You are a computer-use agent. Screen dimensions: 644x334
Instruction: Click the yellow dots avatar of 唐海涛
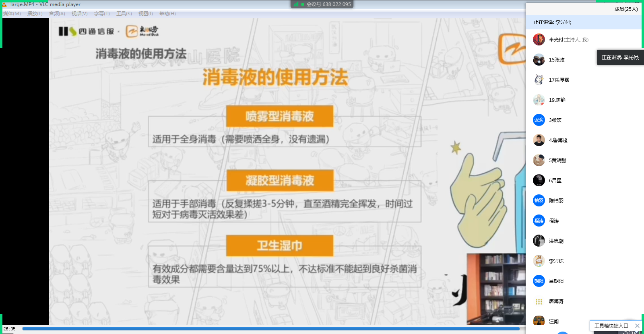coord(539,301)
